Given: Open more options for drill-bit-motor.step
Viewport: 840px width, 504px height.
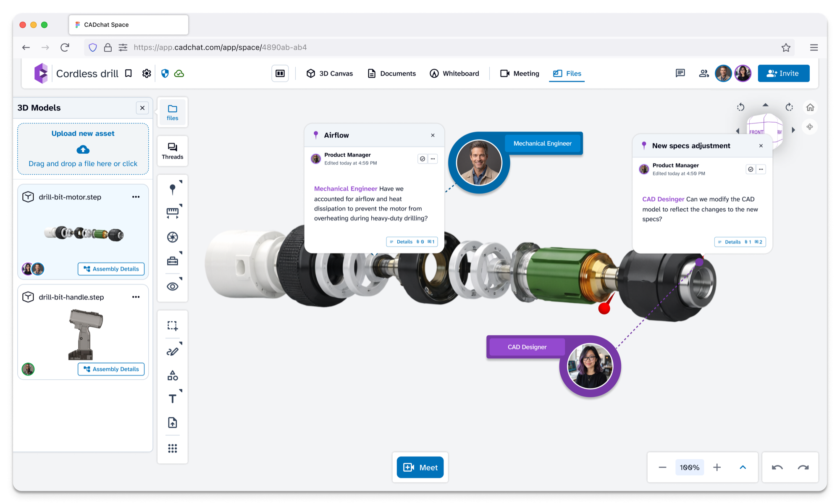Looking at the screenshot, I should tap(136, 197).
